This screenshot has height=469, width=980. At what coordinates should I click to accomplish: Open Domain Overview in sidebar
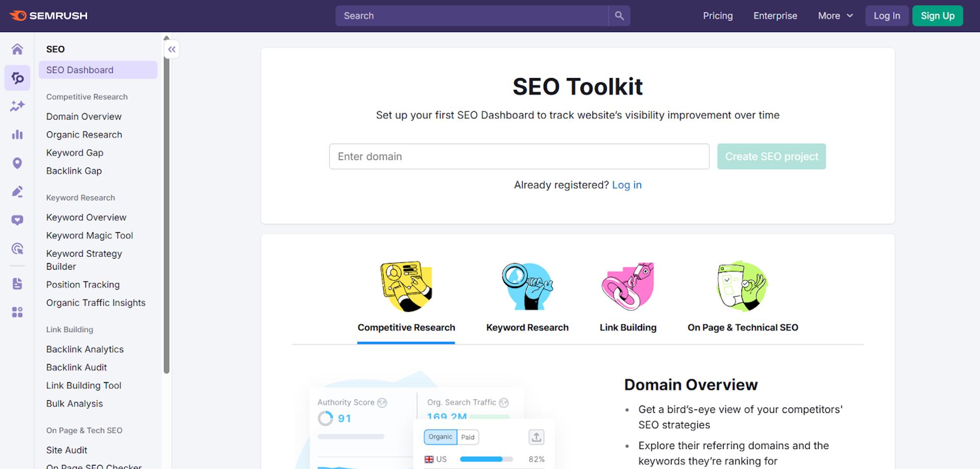point(84,117)
